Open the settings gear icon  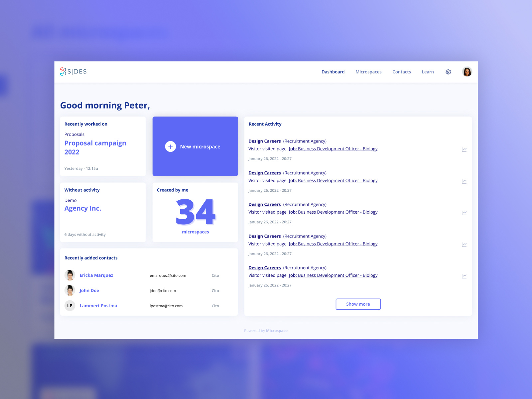click(448, 72)
